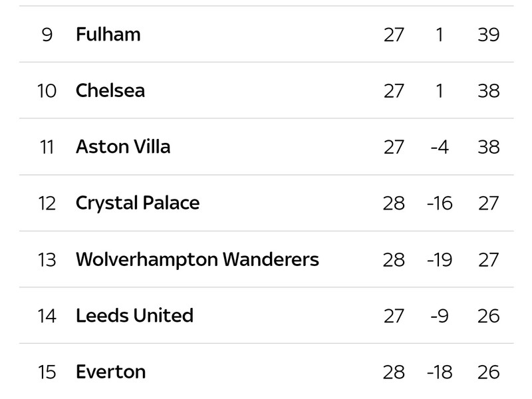Click Leeds United's points total of 26
The image size is (532, 399).
coord(489,317)
